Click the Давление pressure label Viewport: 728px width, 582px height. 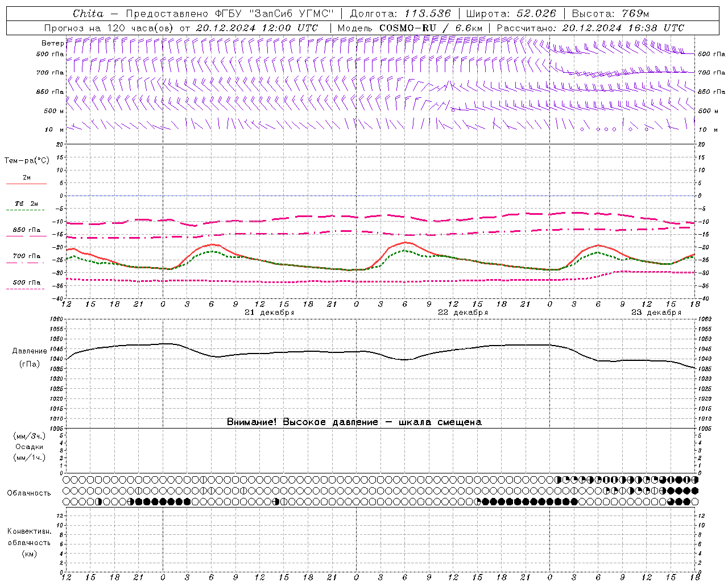pyautogui.click(x=30, y=351)
